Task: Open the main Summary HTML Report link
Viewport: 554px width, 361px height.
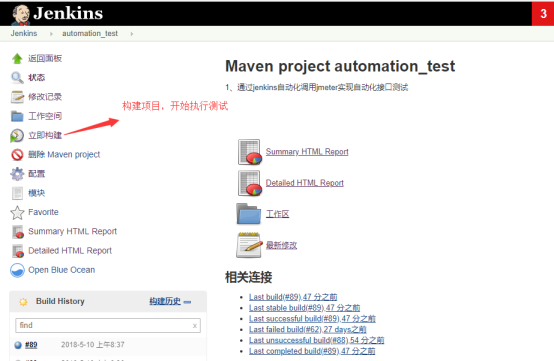Action: click(x=307, y=152)
